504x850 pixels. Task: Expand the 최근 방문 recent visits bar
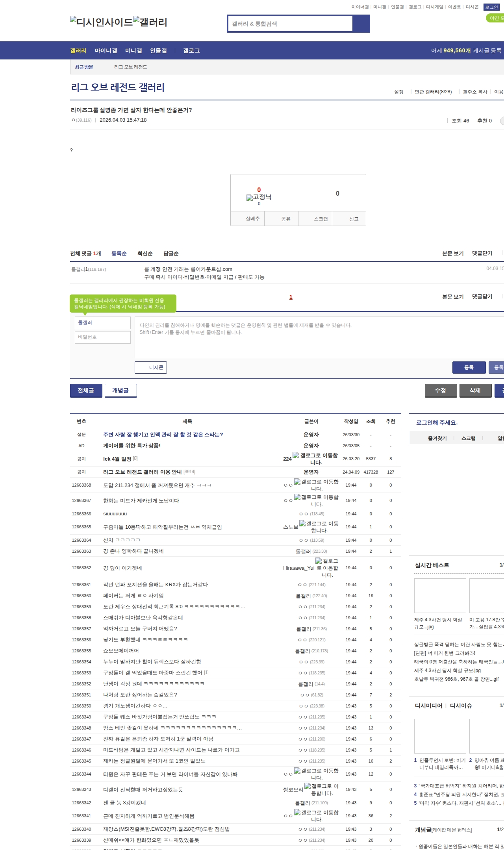click(x=84, y=67)
